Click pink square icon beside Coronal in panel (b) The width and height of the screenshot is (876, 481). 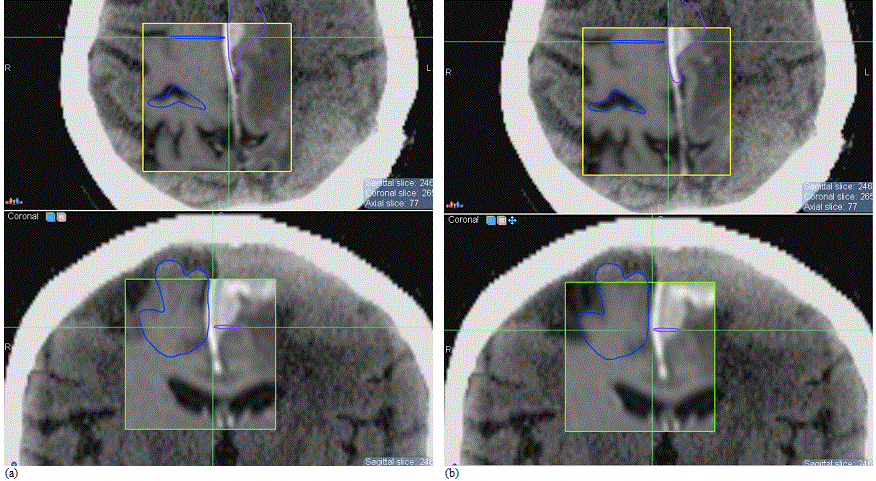tap(502, 221)
